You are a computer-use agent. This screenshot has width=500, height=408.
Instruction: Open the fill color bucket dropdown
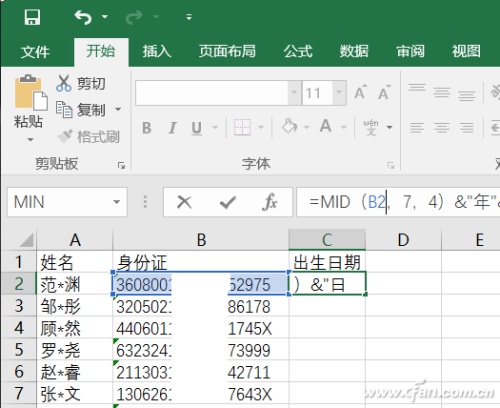307,127
